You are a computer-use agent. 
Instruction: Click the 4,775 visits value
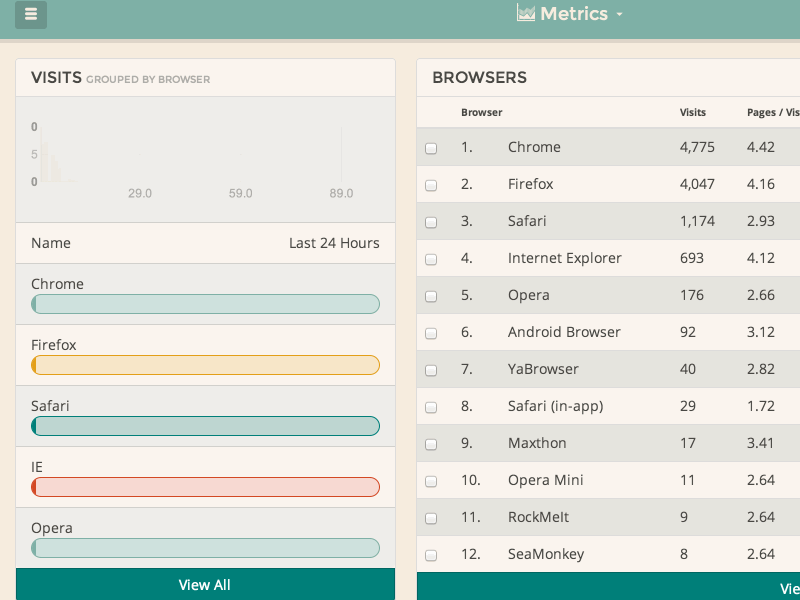(697, 147)
